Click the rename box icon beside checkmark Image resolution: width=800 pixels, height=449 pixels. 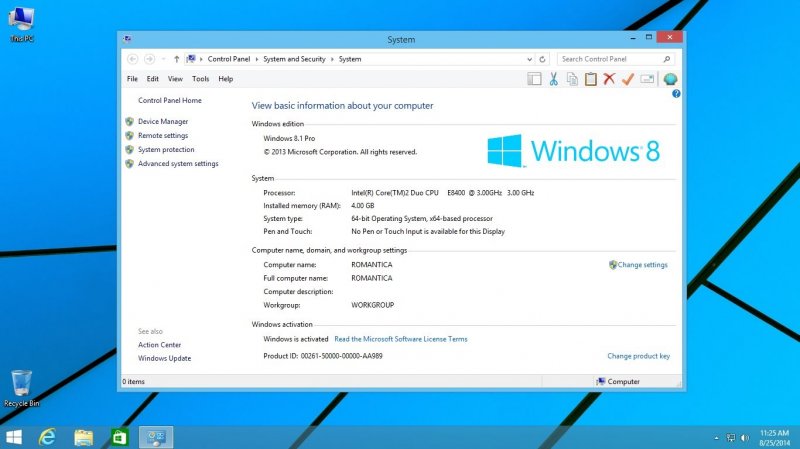[647, 79]
